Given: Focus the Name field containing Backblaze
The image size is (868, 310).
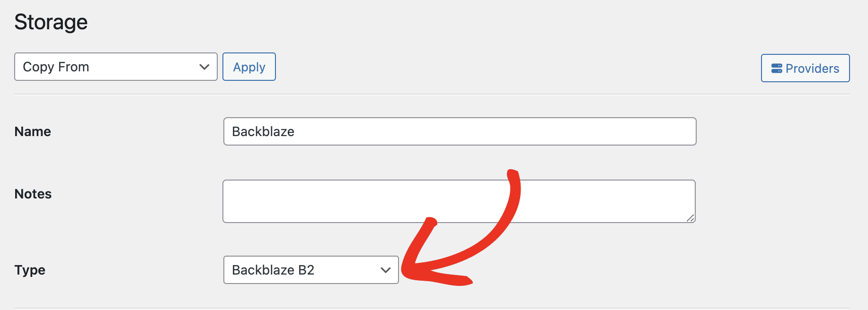Looking at the screenshot, I should coord(460,131).
